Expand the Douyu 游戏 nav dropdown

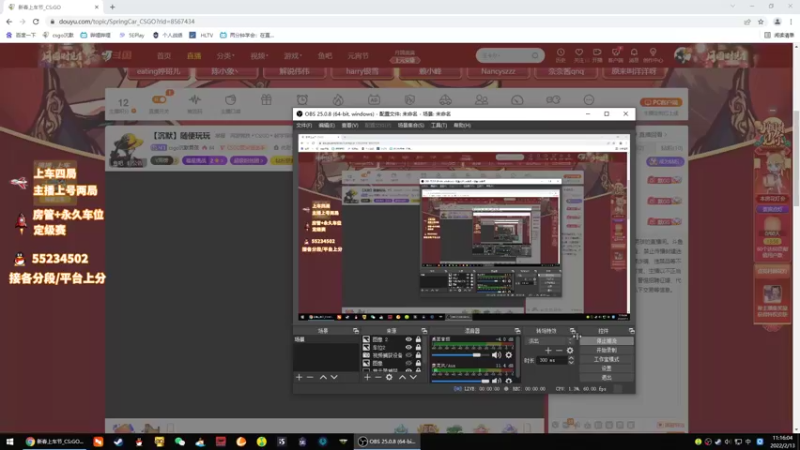coord(293,56)
